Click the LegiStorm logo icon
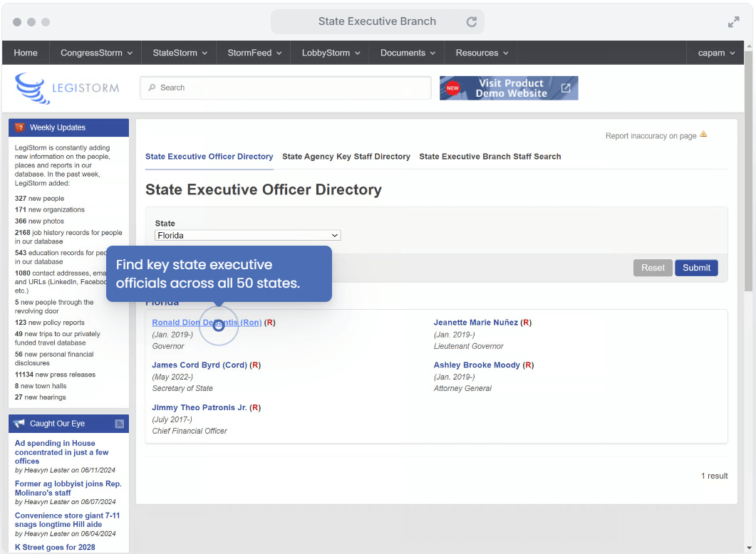Image resolution: width=756 pixels, height=554 pixels. tap(31, 88)
